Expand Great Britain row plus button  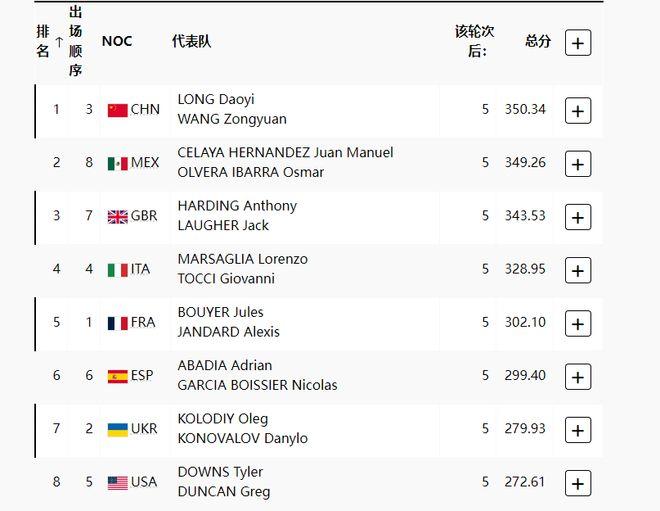click(x=577, y=216)
